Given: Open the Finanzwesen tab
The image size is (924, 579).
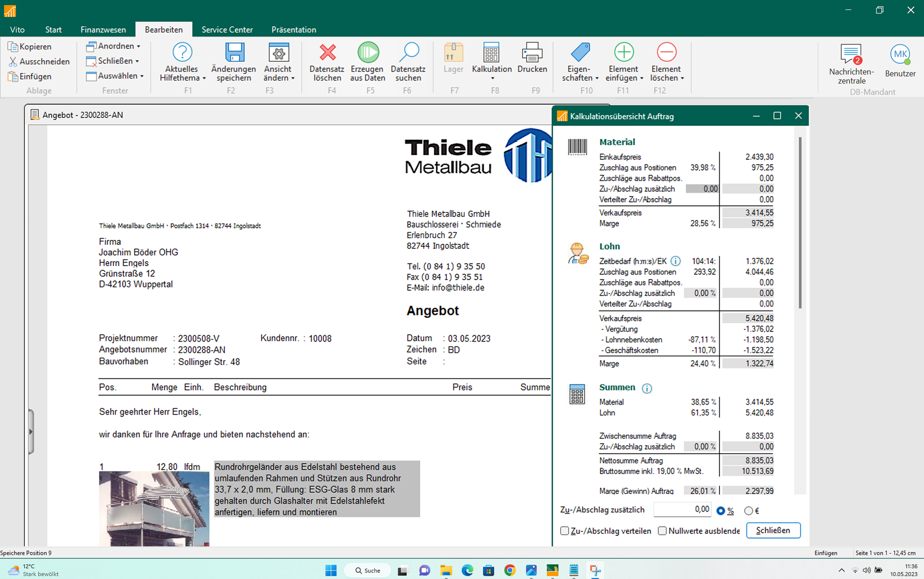Looking at the screenshot, I should 103,29.
